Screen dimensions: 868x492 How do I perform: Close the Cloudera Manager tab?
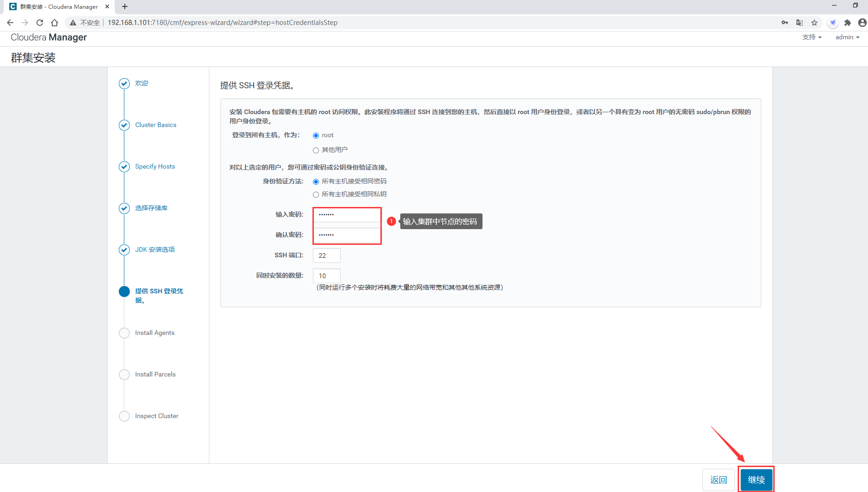tap(107, 6)
